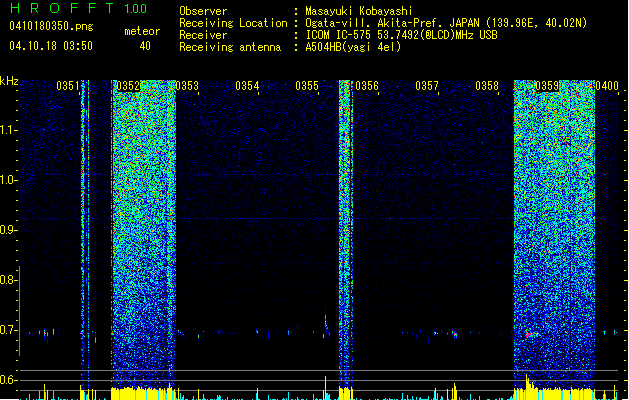Click the meteor count value 40
Screen dimensions: 629x400
click(145, 46)
